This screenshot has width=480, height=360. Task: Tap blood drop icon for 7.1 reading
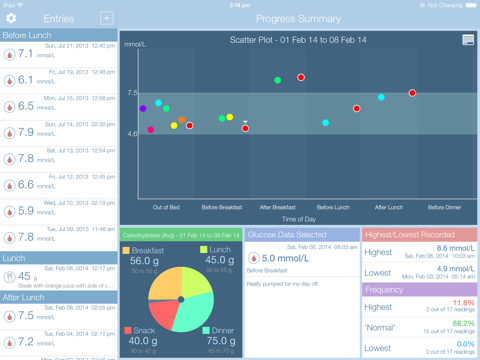(x=10, y=54)
